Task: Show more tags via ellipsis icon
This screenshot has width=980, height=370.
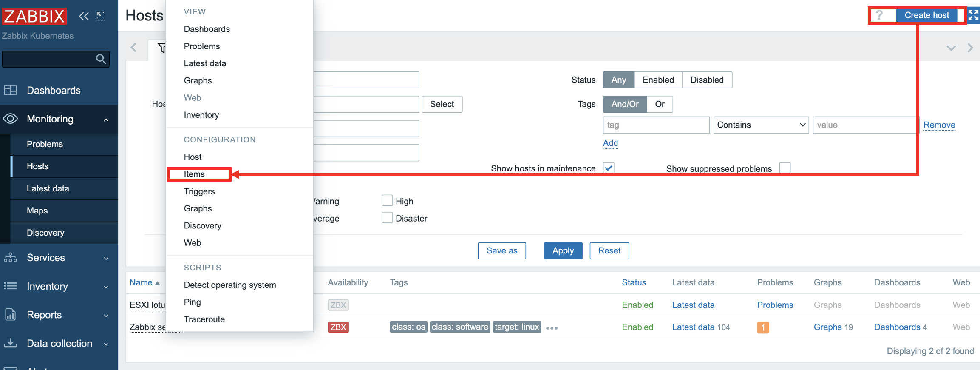Action: pos(552,328)
